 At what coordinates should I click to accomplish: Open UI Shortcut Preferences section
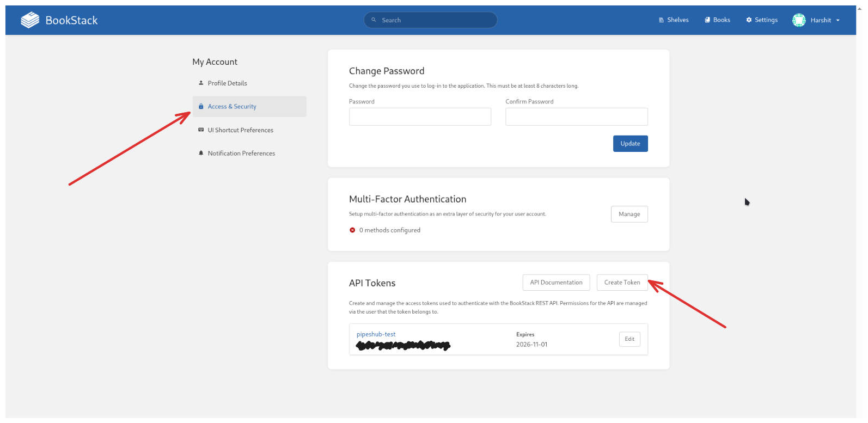coord(249,130)
